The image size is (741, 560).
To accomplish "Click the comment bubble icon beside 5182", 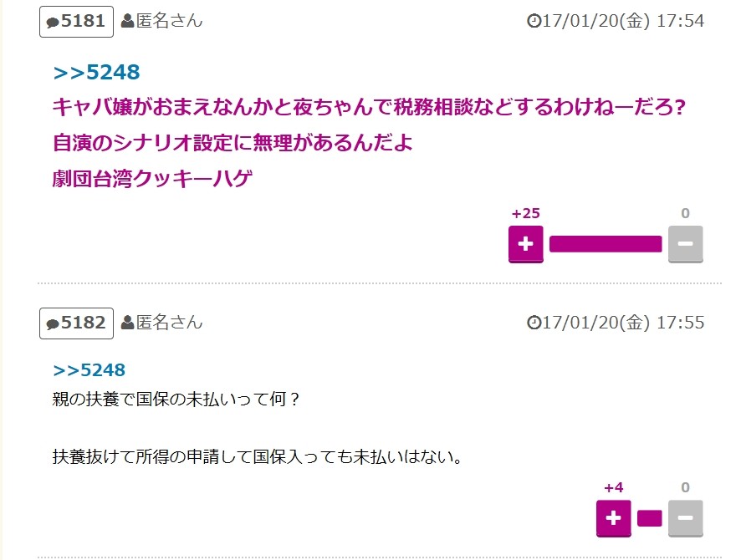I will (x=53, y=324).
